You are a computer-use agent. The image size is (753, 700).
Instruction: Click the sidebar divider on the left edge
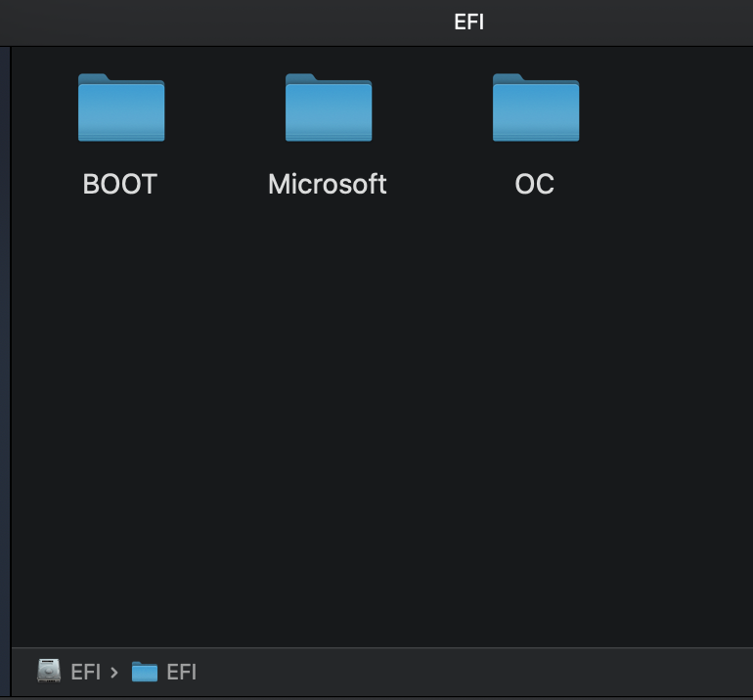pos(11,342)
